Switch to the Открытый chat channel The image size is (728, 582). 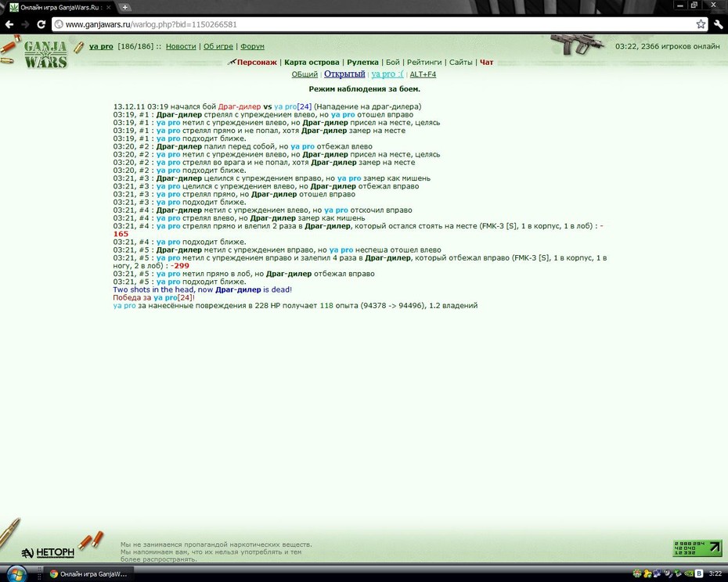(344, 74)
